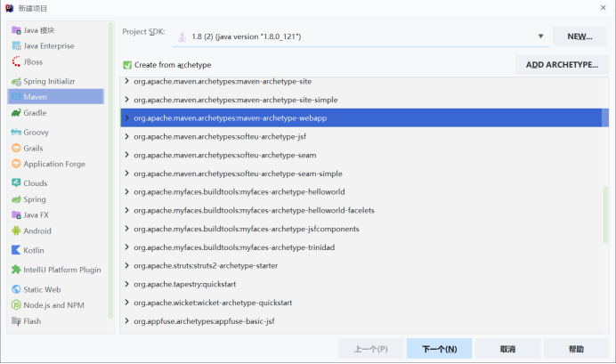The image size is (616, 364).
Task: Choose the Node.js and NPM icon
Action: (16, 305)
